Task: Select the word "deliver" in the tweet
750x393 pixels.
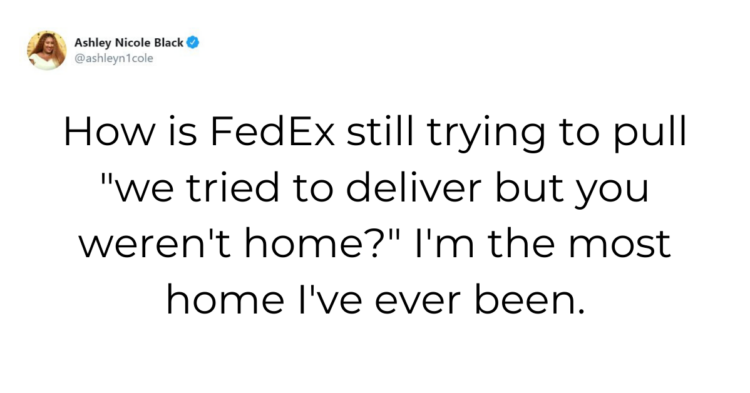Action: [x=413, y=187]
